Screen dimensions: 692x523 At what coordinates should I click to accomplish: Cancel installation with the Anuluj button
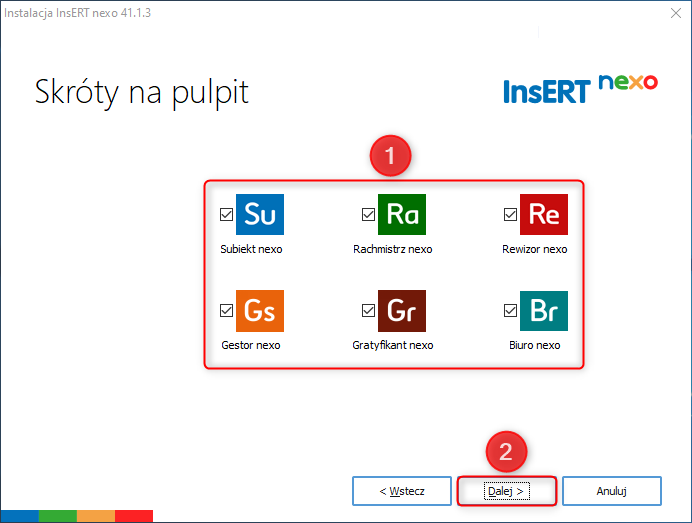click(612, 491)
